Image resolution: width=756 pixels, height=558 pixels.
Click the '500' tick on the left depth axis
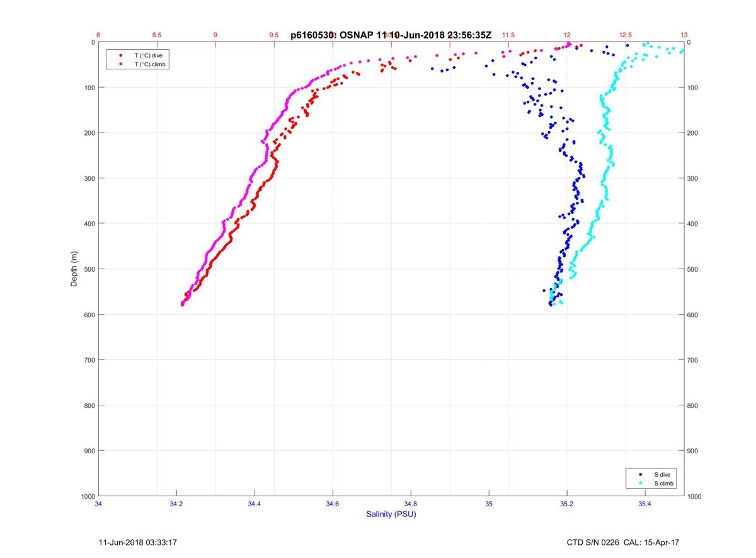89,269
